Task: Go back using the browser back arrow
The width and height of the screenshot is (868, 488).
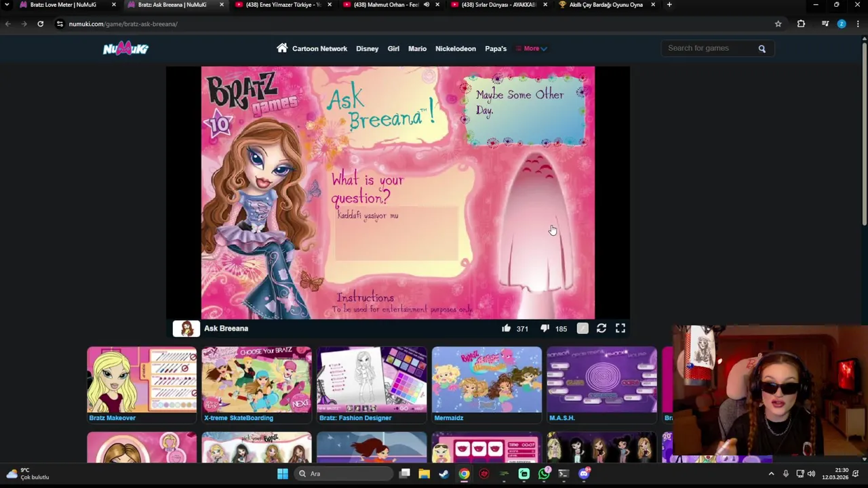Action: 8,24
